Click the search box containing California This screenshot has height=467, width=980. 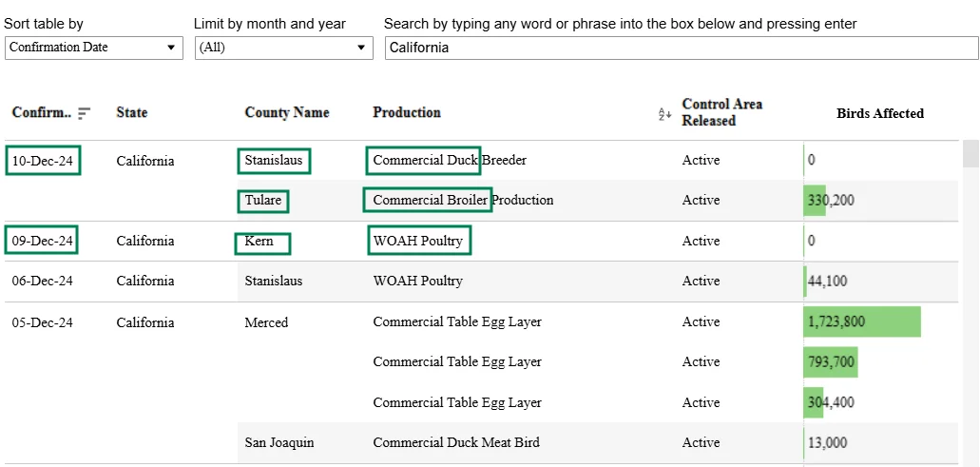[x=682, y=48]
